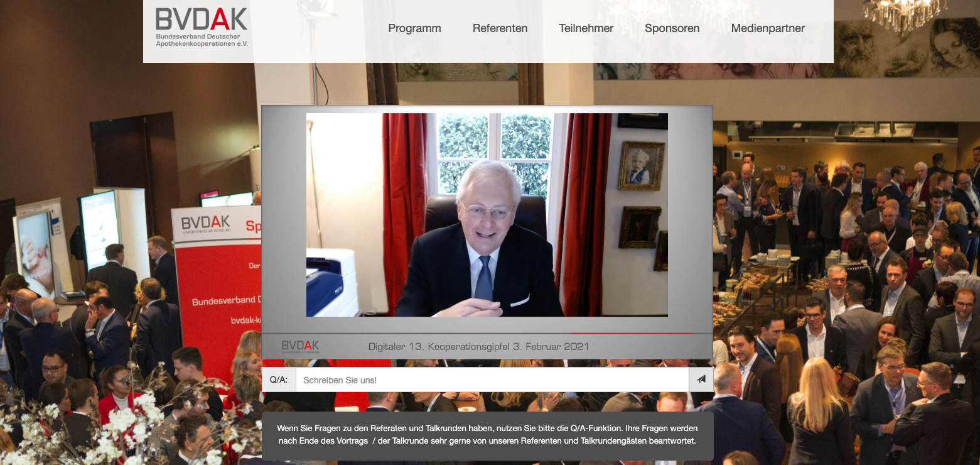Open the Medienpartner page

point(767,28)
